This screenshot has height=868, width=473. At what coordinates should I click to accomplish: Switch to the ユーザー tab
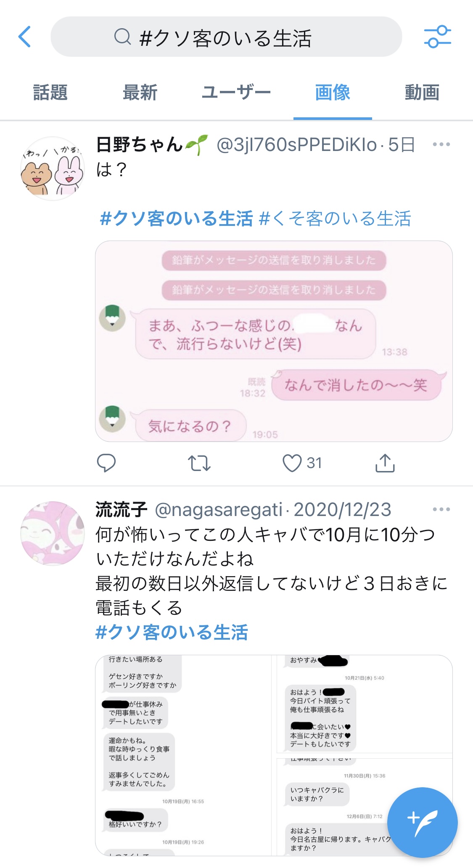coord(236,93)
